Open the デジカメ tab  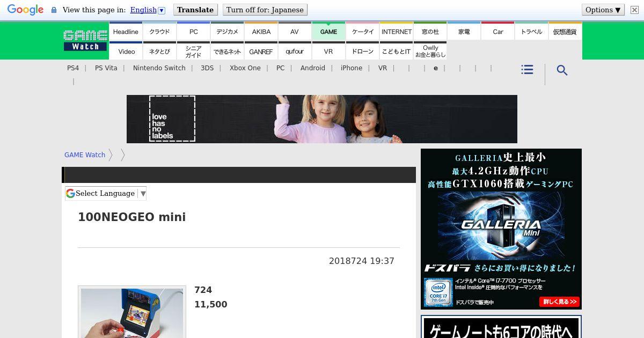tap(227, 32)
